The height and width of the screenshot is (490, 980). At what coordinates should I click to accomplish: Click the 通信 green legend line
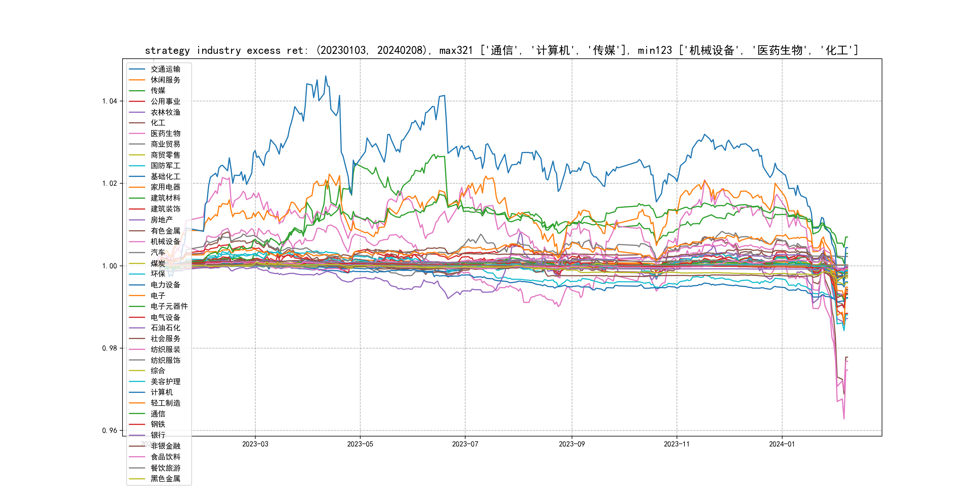coord(137,414)
